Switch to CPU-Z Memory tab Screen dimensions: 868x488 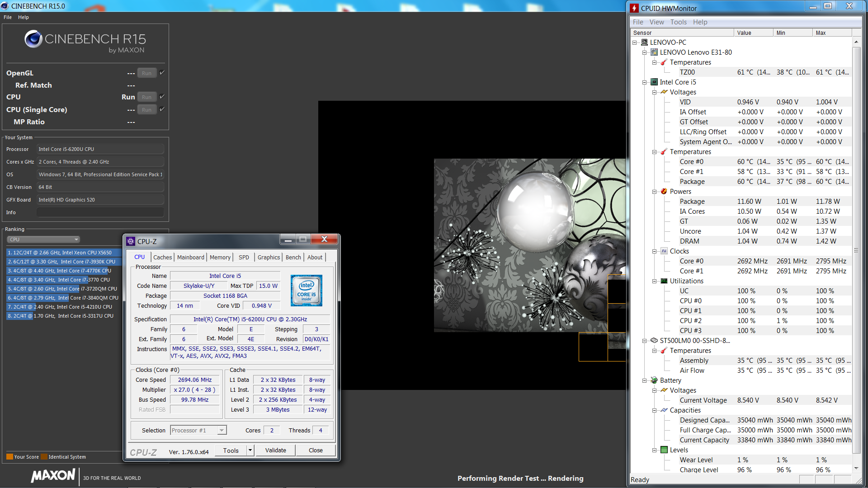220,257
